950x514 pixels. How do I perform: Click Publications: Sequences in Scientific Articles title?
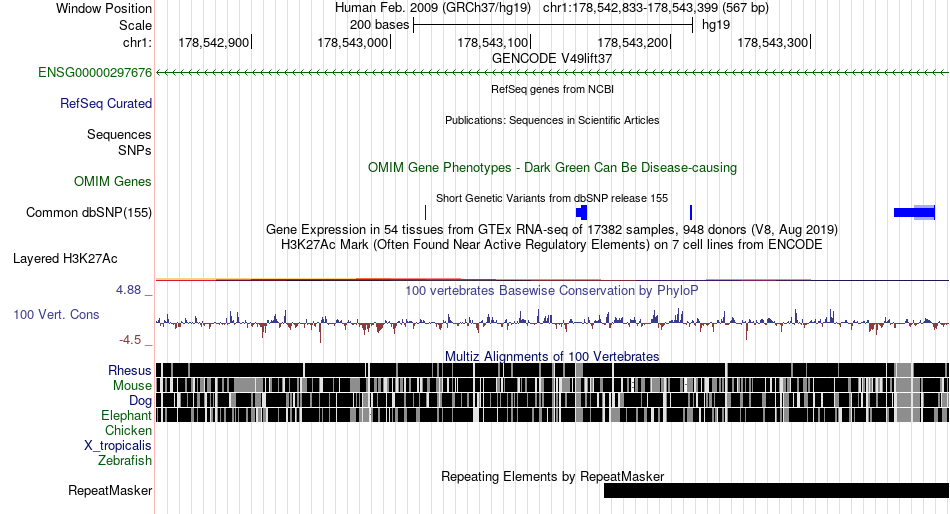coord(552,120)
